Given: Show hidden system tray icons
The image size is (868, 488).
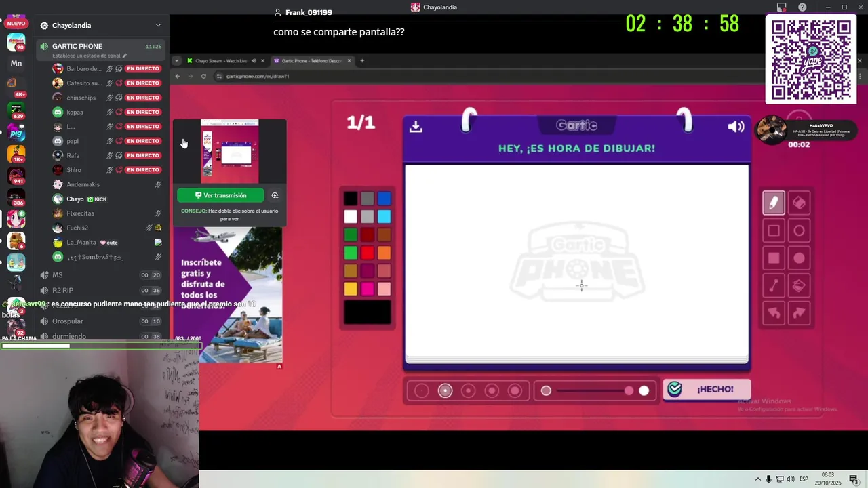Looking at the screenshot, I should [x=758, y=479].
